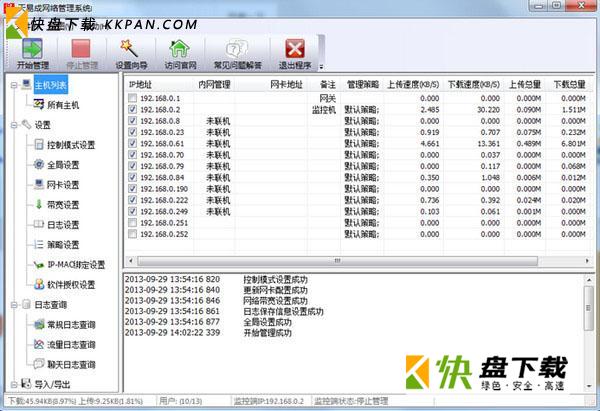Toggle checkbox for host 192.168.0.23
600x411 pixels.
click(132, 132)
